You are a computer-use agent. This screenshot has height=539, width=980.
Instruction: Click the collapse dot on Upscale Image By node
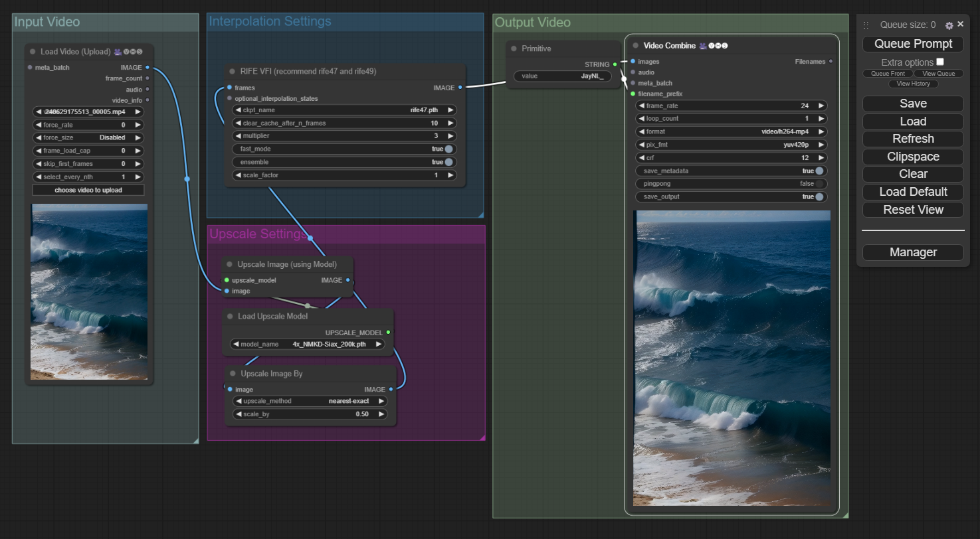tap(233, 374)
